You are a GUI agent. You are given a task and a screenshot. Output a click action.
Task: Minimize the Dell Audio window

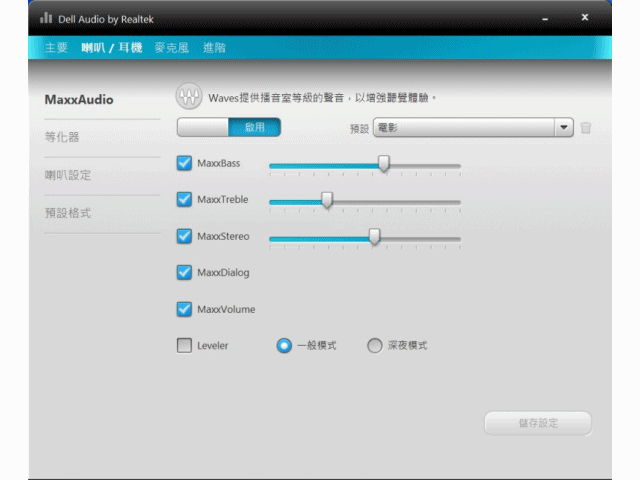click(x=545, y=19)
